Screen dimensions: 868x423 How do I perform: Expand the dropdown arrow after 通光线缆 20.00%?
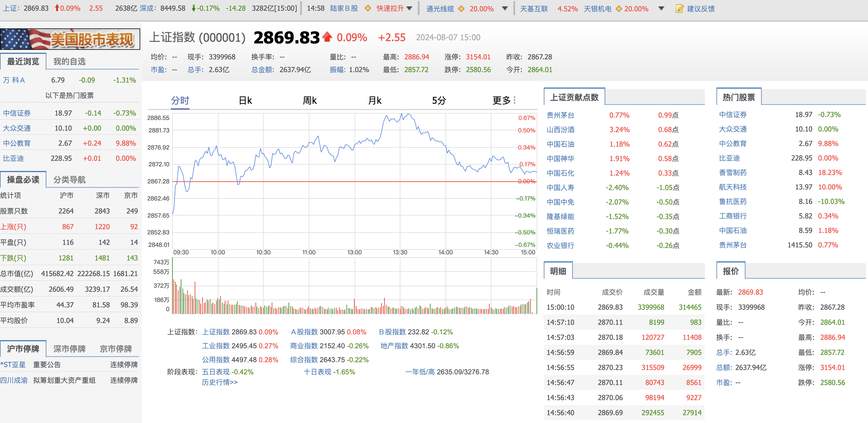coord(505,8)
